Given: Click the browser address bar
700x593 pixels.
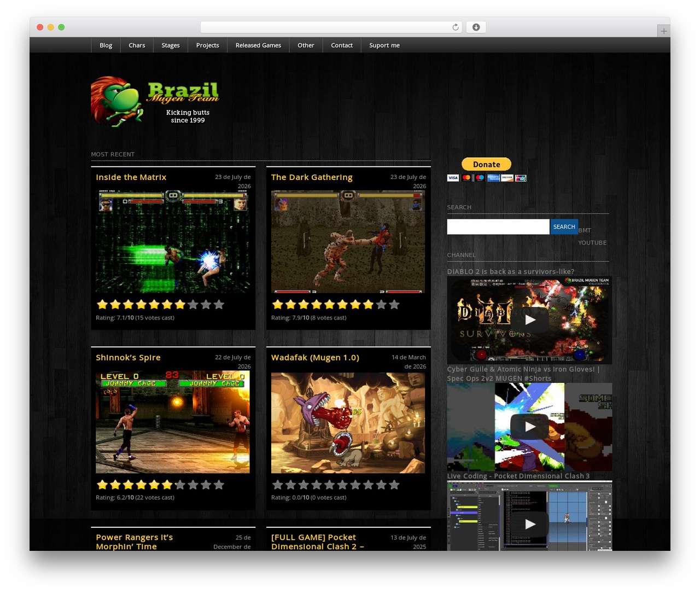Looking at the screenshot, I should [331, 27].
